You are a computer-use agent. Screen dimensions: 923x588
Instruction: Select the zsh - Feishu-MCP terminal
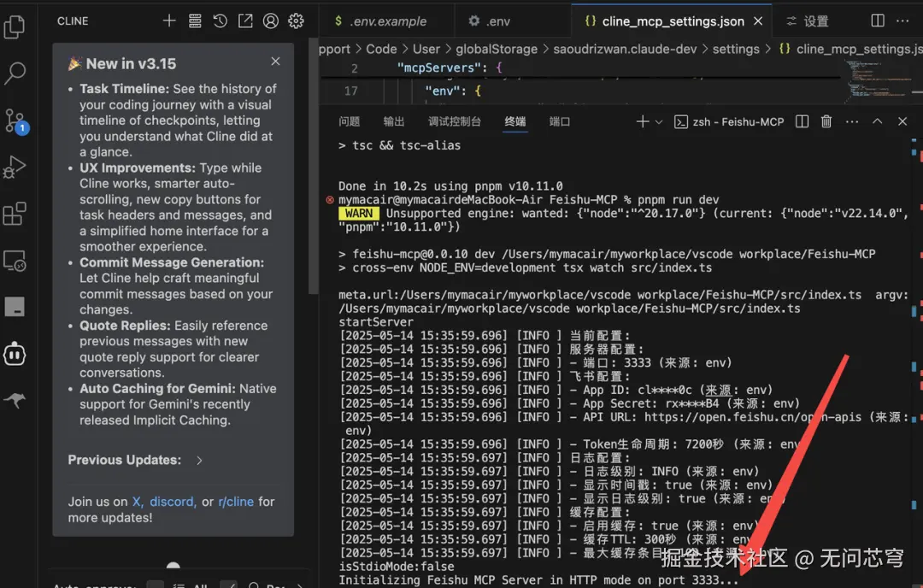pos(729,122)
